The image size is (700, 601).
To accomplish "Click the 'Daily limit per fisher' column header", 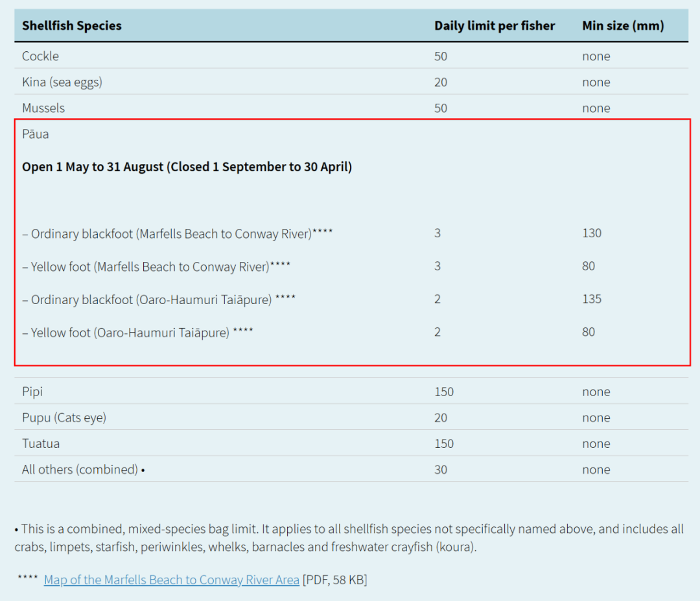I will 495,25.
